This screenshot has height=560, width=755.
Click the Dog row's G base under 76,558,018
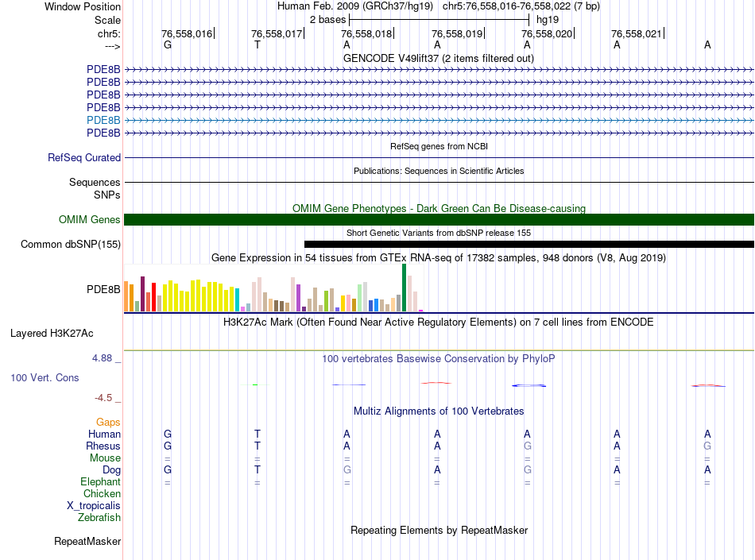pyautogui.click(x=347, y=470)
